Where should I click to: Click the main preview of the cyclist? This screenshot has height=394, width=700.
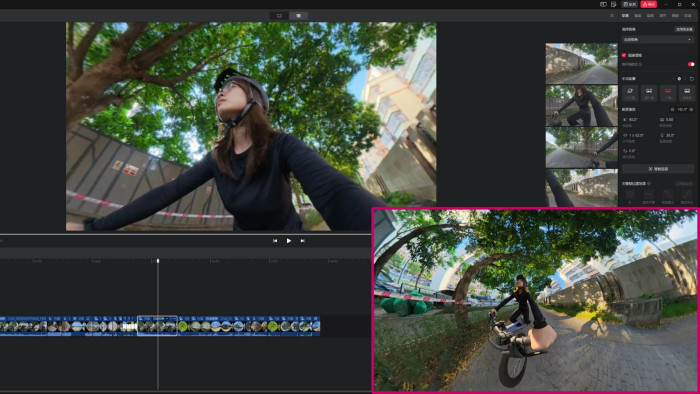[251, 126]
